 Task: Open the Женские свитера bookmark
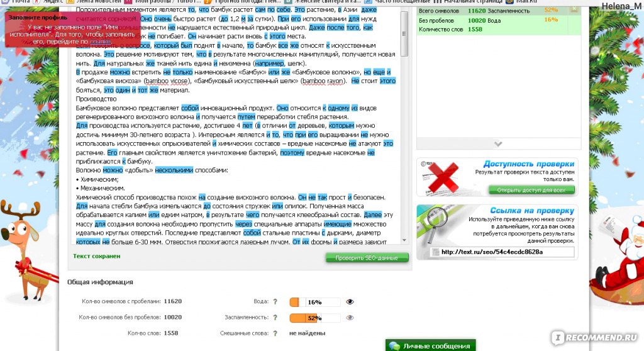click(323, 2)
